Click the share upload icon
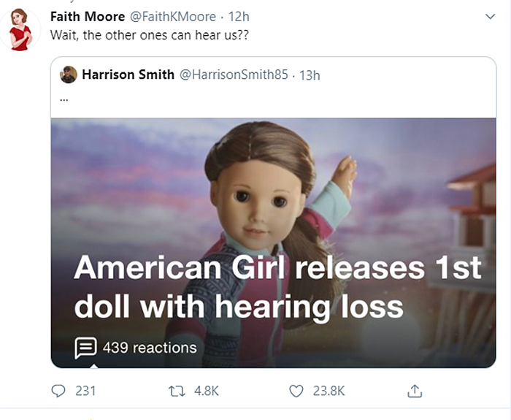The height and width of the screenshot is (420, 511). point(415,392)
